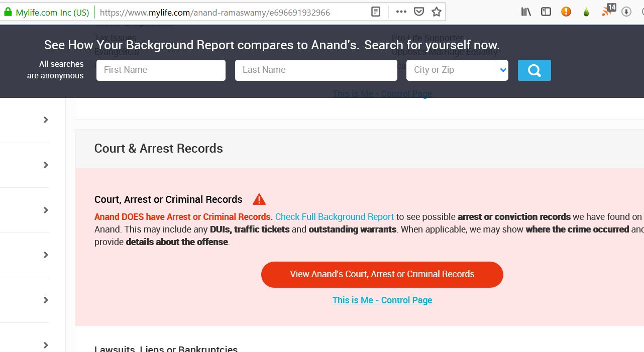Toggle the Firefox sidebar icon

546,12
